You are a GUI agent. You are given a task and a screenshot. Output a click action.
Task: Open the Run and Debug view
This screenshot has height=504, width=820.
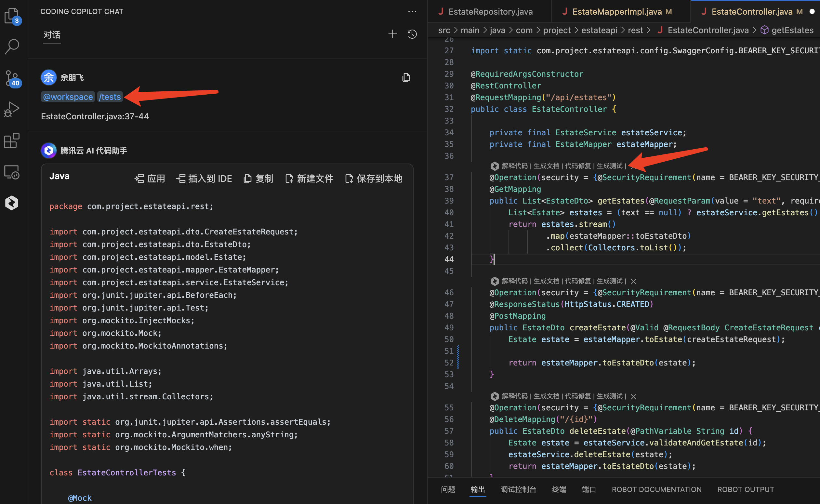[x=12, y=109]
